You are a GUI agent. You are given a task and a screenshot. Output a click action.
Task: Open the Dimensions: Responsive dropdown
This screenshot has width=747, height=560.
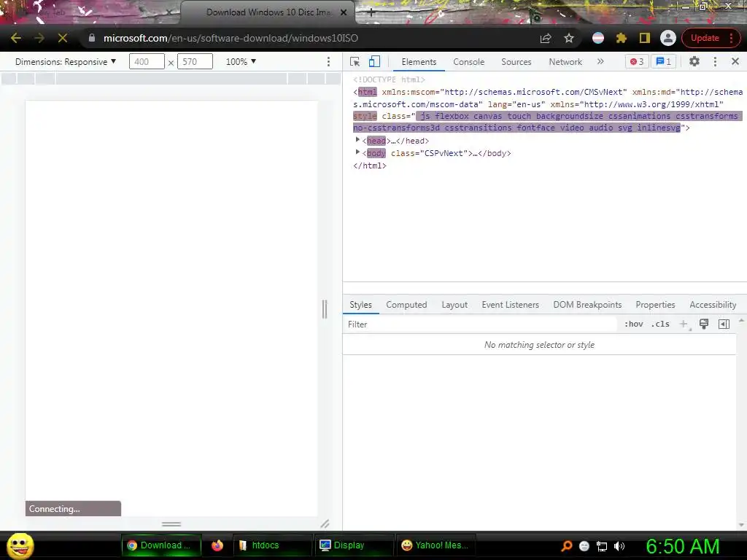[x=66, y=62]
